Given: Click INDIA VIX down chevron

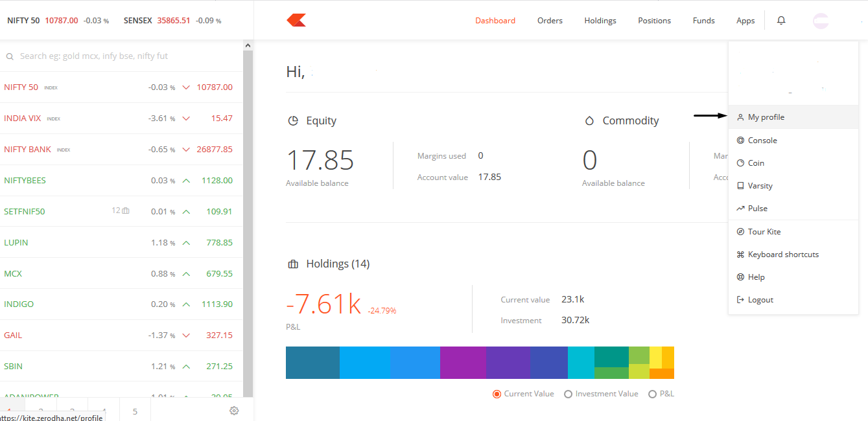Looking at the screenshot, I should (186, 119).
